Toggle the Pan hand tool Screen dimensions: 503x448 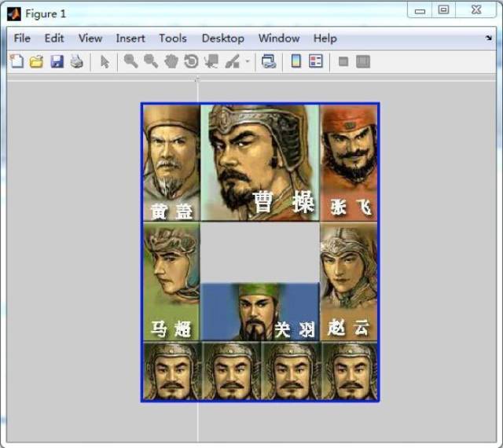(x=171, y=62)
